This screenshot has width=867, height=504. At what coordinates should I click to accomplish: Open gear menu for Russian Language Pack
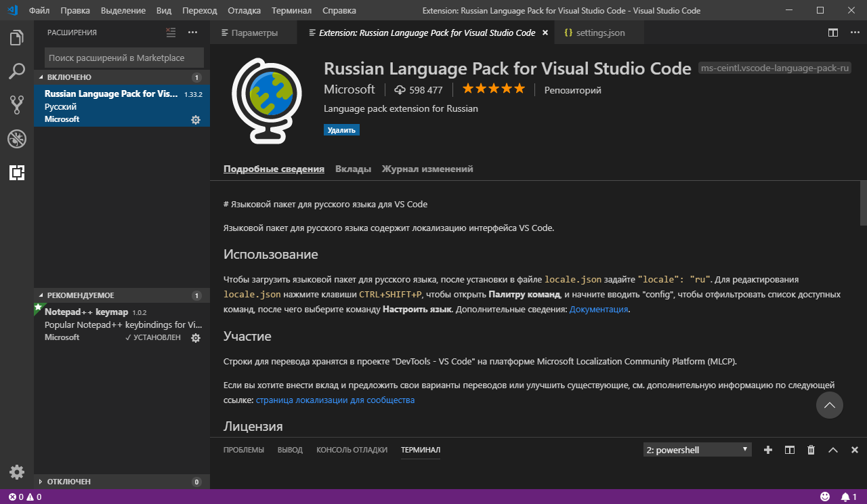pos(196,120)
